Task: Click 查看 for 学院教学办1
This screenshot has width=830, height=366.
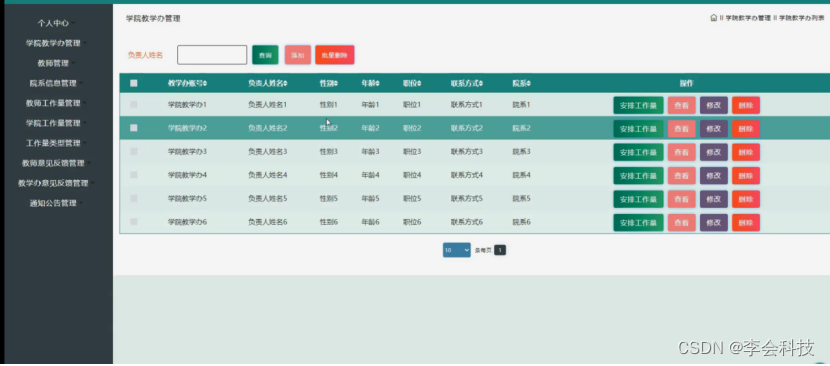Action: point(682,105)
